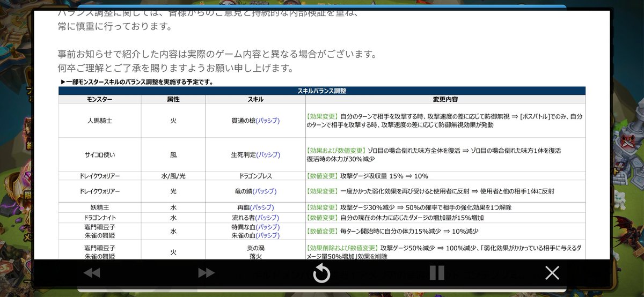Screen dimensions: 644x297
Task: Click the 水 attribute for ドラゴンナイト
Action: coord(173,218)
